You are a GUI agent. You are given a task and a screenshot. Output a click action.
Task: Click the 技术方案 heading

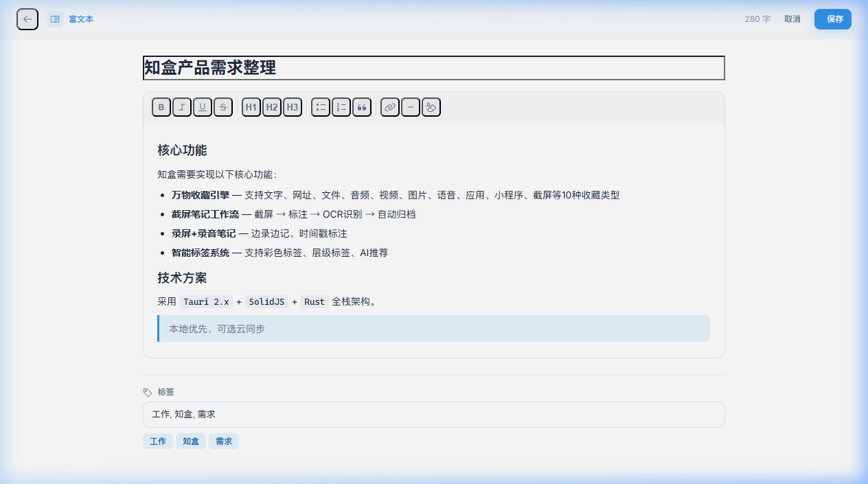182,278
